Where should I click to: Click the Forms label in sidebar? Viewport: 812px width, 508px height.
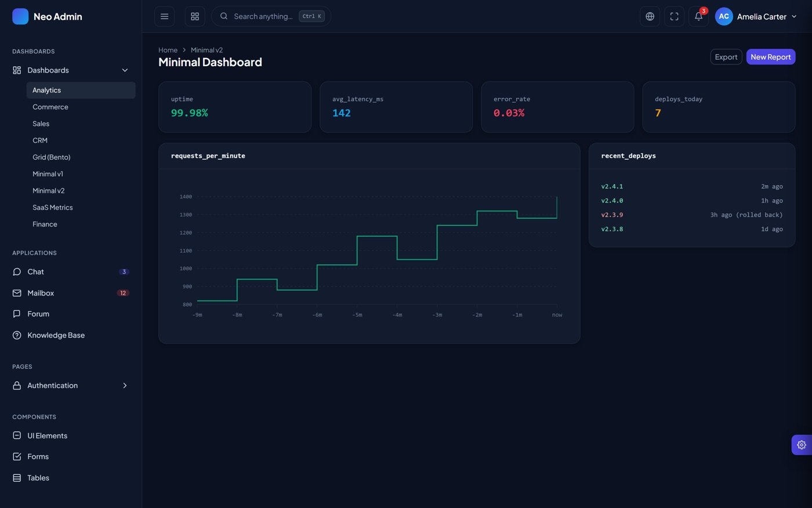[38, 456]
